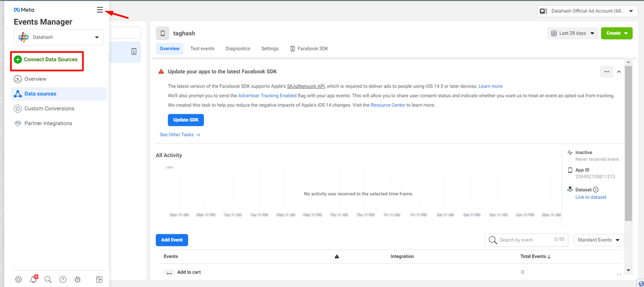Click the scroll down arrow on the content scrollbar
The width and height of the screenshot is (644, 287).
point(628,271)
